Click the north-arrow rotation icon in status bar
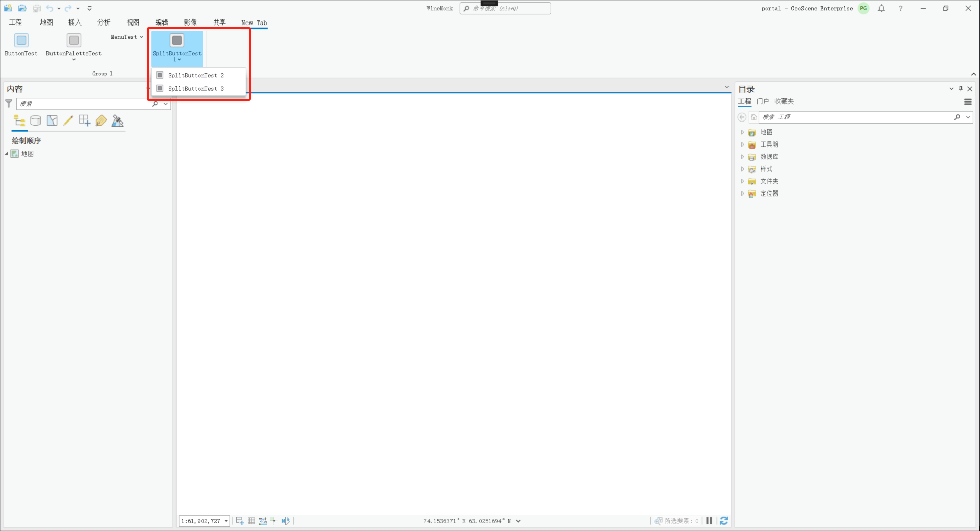Image resolution: width=980 pixels, height=531 pixels. click(286, 521)
